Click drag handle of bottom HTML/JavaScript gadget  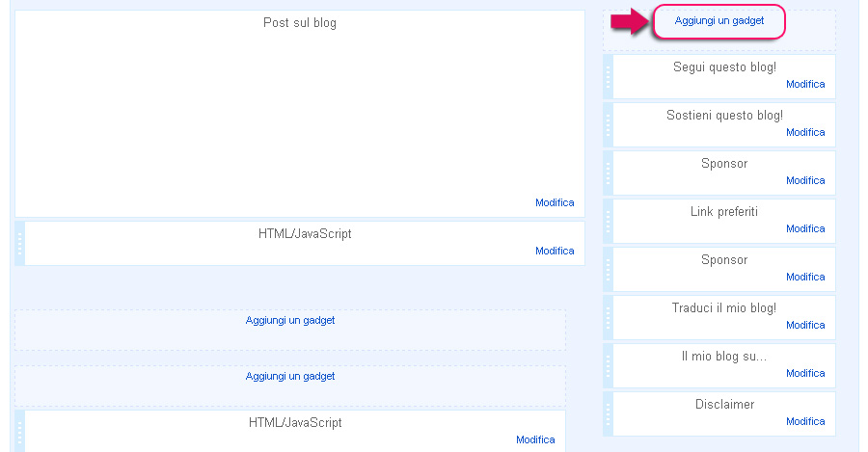point(20,431)
